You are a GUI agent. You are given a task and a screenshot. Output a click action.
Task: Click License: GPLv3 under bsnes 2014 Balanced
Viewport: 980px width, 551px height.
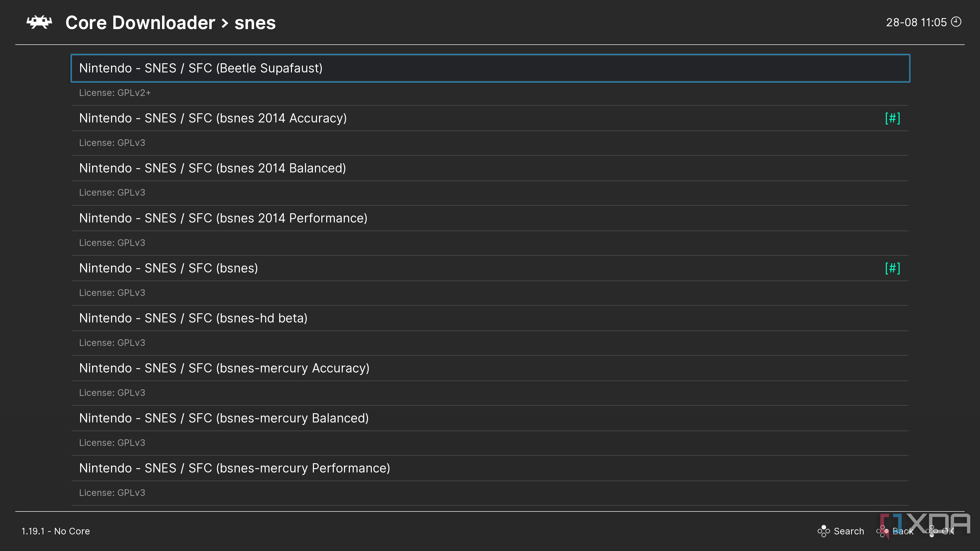point(112,193)
